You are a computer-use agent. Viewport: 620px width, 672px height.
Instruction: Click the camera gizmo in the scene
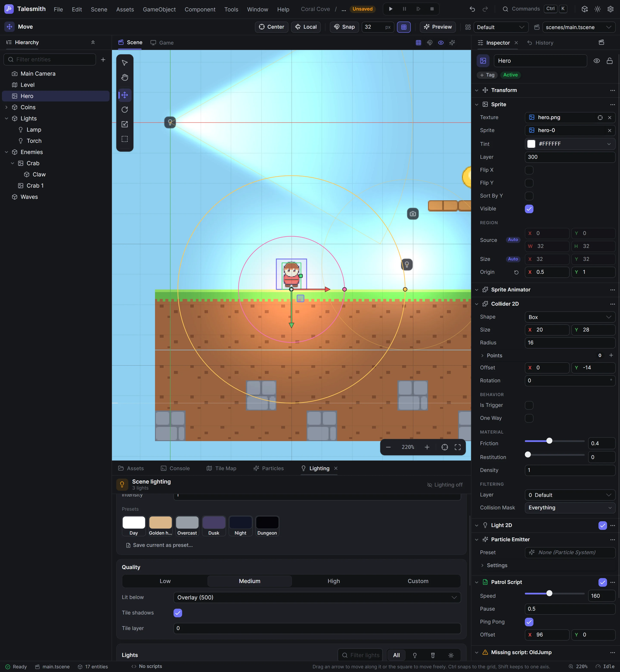tap(413, 213)
